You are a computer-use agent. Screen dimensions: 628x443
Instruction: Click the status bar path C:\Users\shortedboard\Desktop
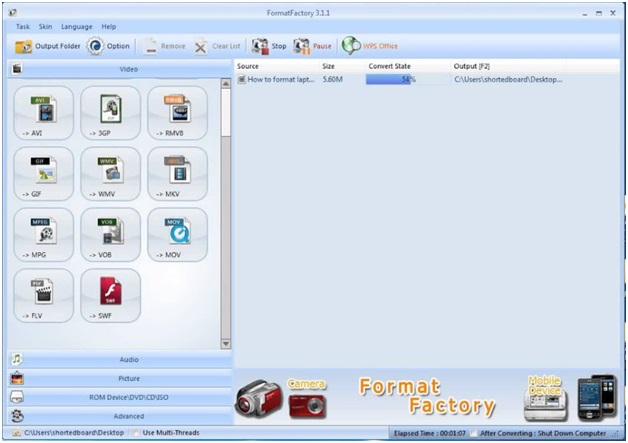(74, 433)
